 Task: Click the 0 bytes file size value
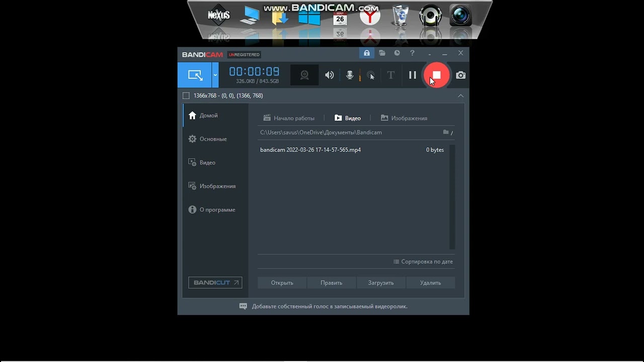click(435, 150)
